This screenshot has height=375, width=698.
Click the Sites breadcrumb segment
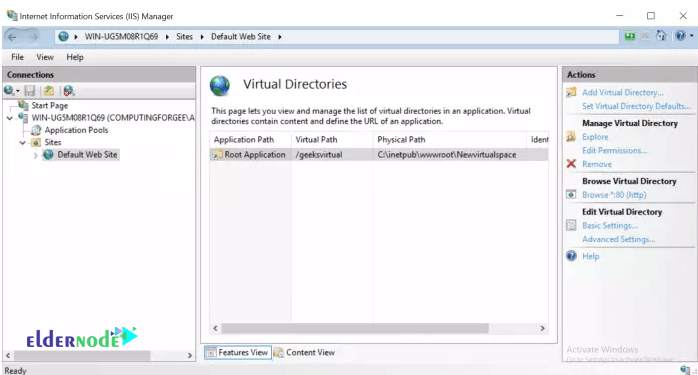pos(184,37)
